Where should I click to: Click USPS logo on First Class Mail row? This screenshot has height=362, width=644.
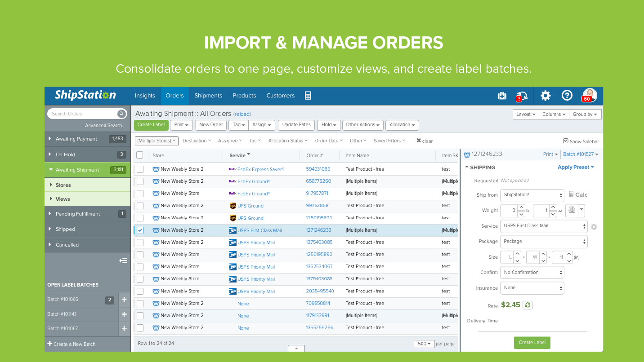233,230
